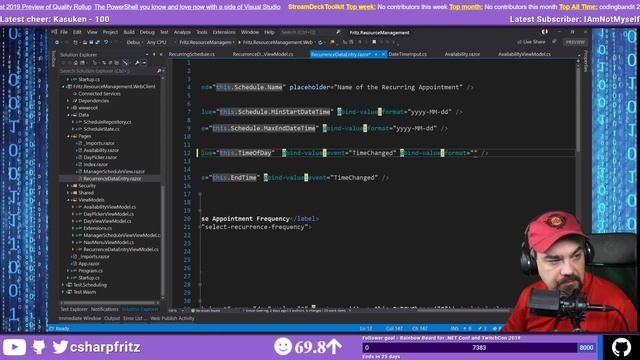
Task: Collapse the Data folder
Action: point(68,115)
